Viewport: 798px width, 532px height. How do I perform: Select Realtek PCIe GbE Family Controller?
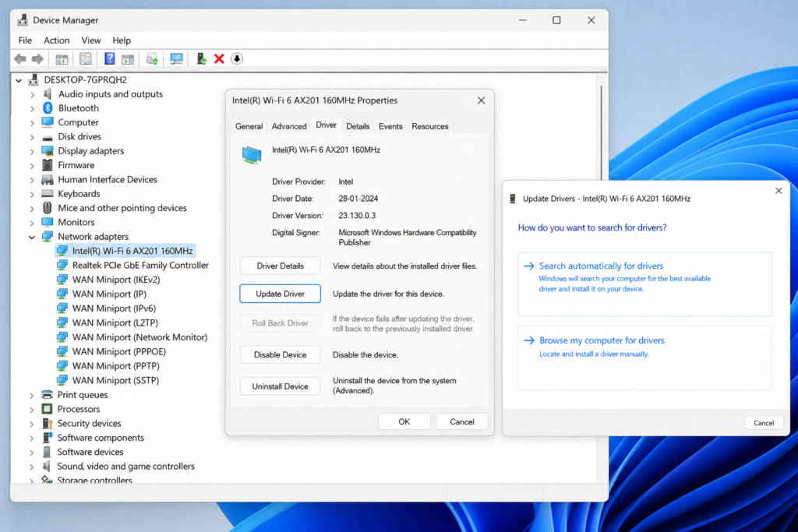click(x=140, y=265)
